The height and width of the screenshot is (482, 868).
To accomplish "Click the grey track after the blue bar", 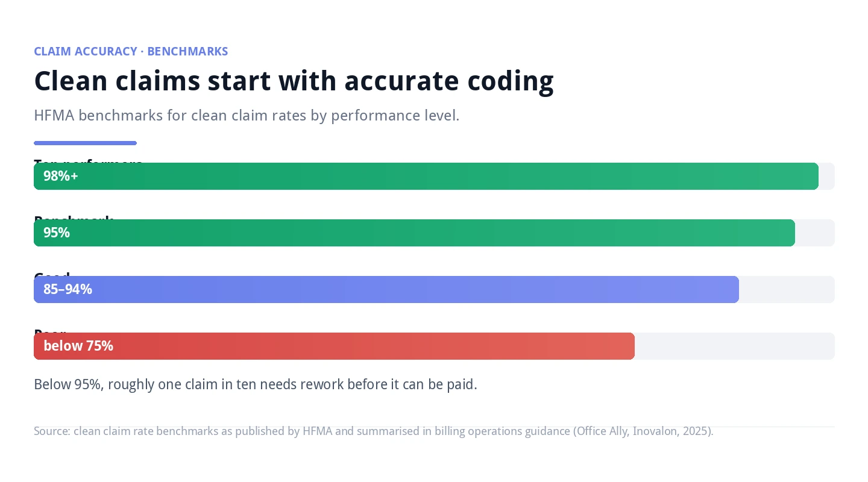I will click(787, 289).
